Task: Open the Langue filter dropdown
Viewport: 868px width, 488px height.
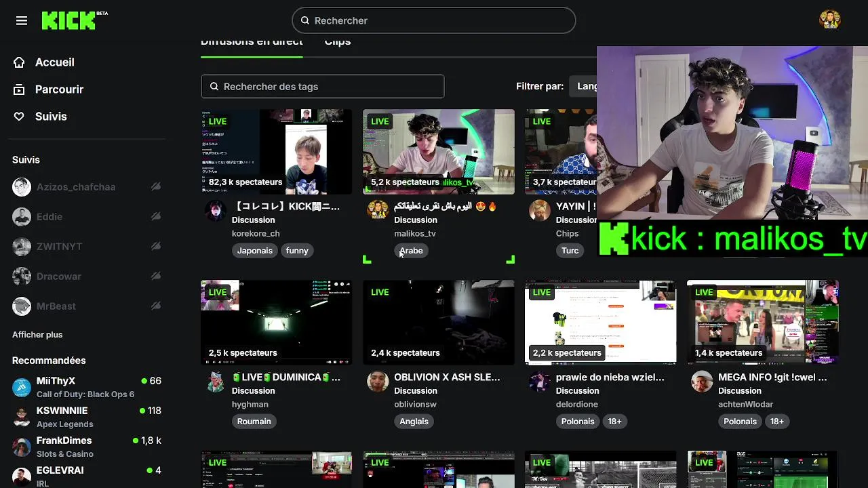Action: (x=583, y=86)
